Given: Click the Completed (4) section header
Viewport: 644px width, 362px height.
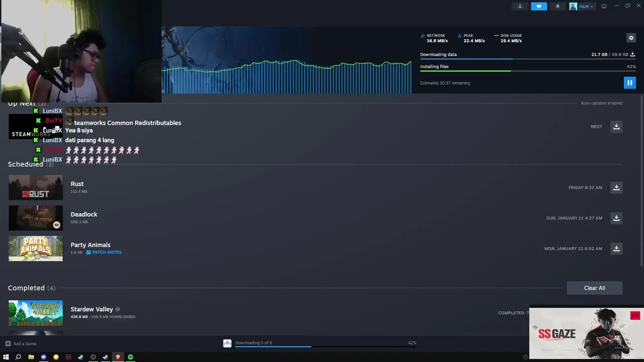Looking at the screenshot, I should tap(32, 288).
